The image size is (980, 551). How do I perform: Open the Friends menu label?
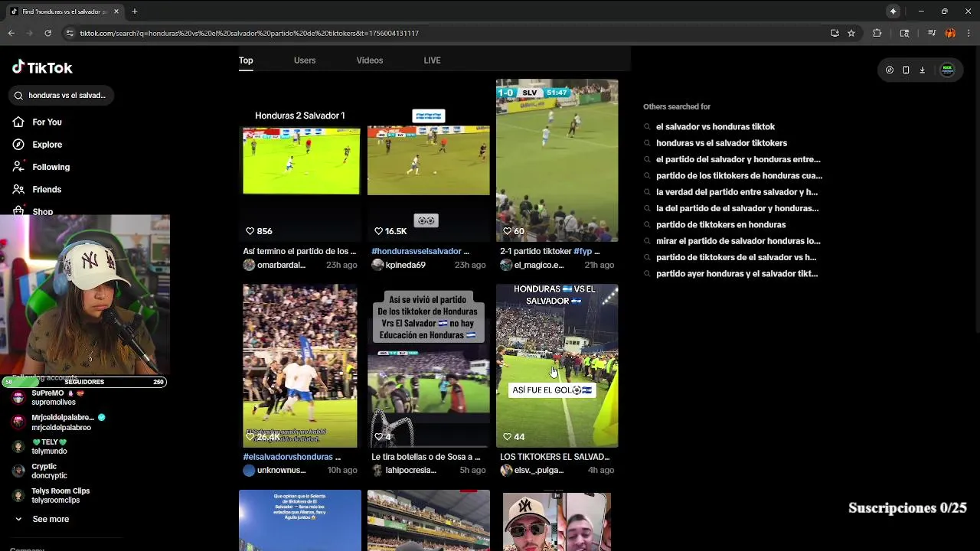point(47,190)
